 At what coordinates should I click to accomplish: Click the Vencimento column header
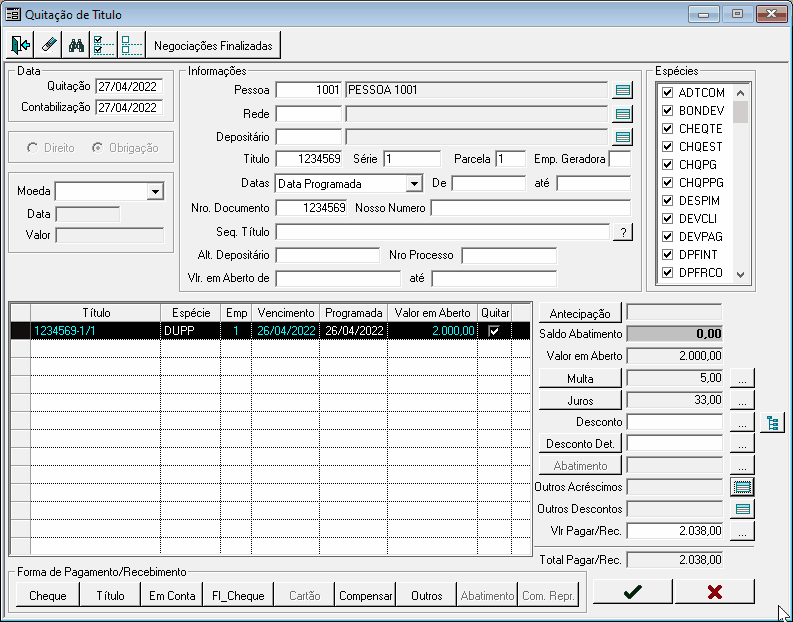click(x=286, y=313)
